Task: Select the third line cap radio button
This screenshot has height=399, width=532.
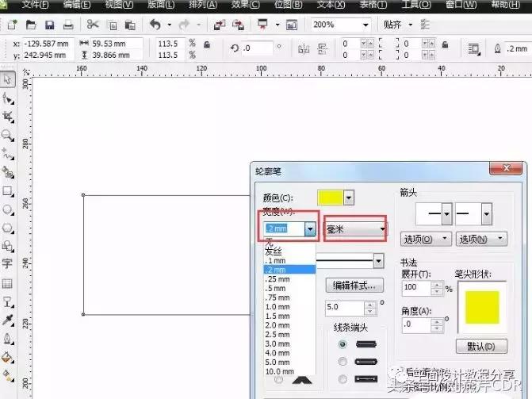Action: pos(343,381)
